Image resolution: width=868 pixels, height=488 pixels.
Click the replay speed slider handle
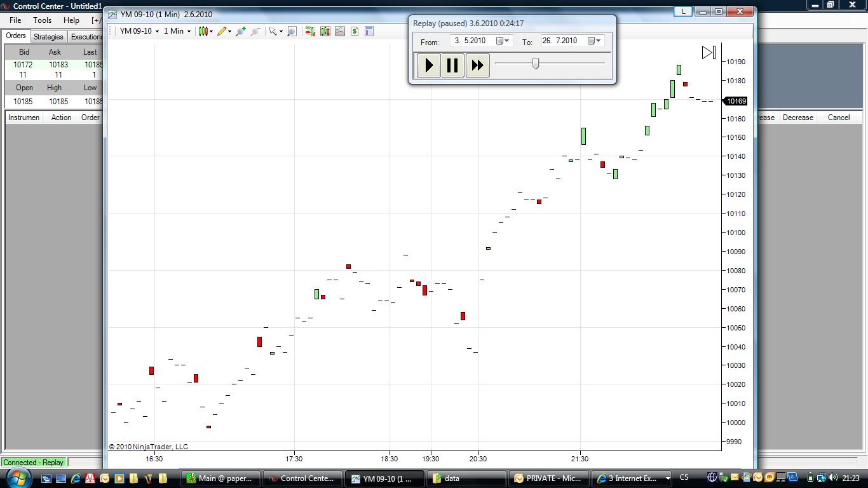tap(536, 63)
